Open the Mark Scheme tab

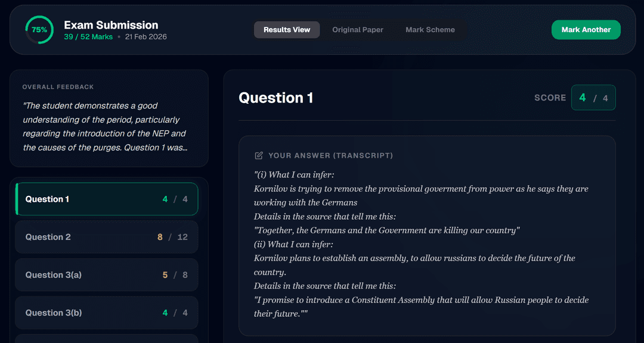(x=430, y=30)
